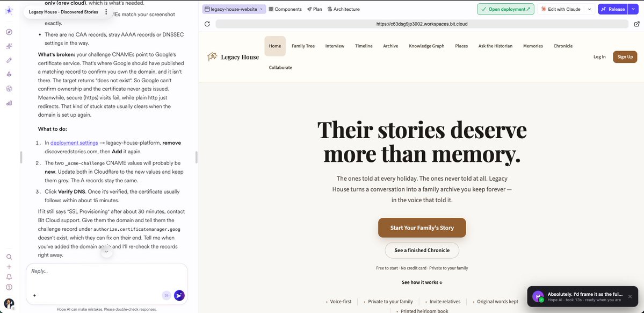The width and height of the screenshot is (644, 313).
Task: Switch to the Plan tab
Action: 315,9
